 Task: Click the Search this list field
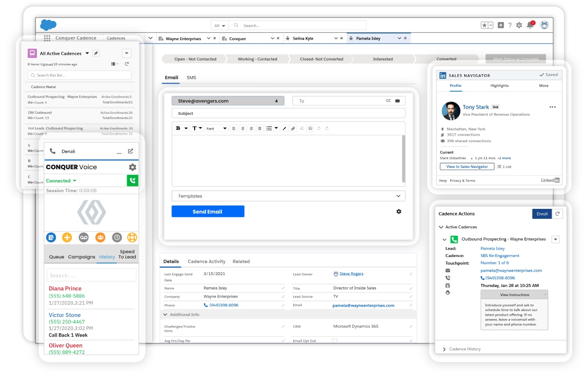(79, 75)
